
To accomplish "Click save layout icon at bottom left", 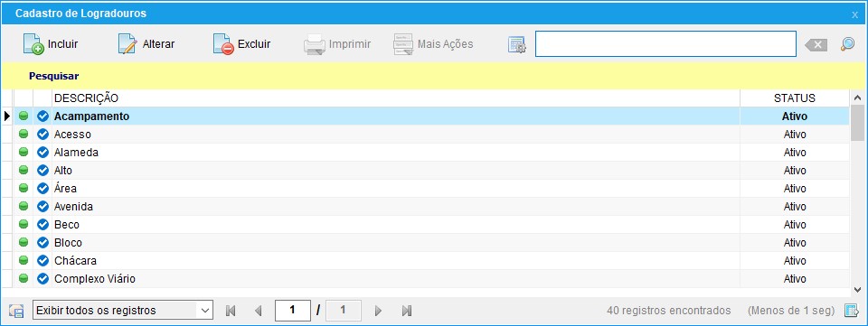I will click(16, 311).
